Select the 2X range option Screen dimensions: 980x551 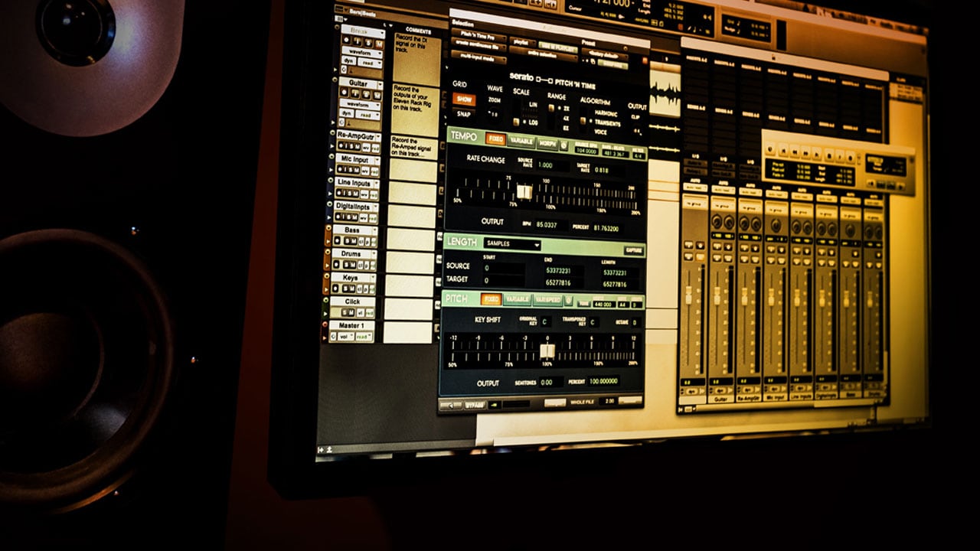click(567, 109)
